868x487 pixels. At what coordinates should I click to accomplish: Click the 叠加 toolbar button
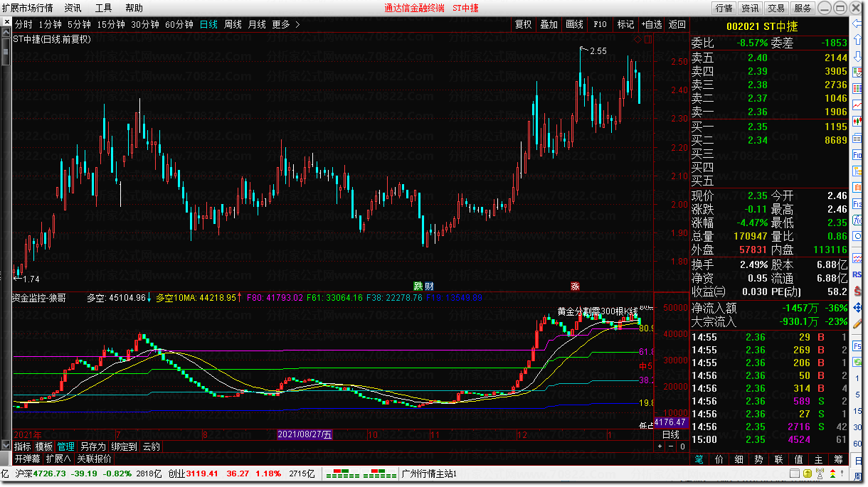(x=549, y=24)
